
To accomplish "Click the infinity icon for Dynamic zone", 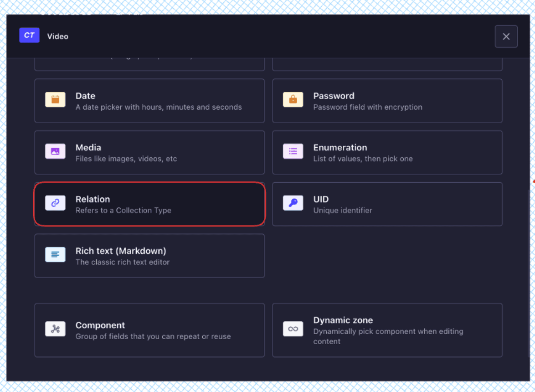I will (293, 329).
